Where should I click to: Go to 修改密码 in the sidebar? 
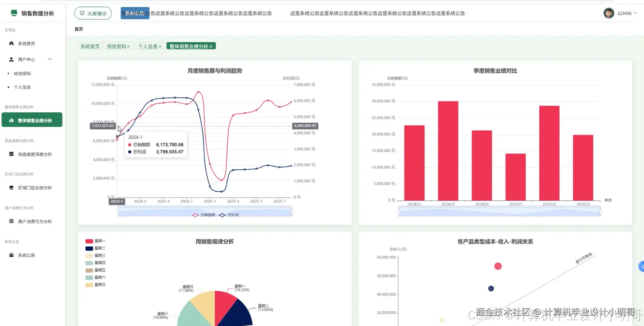tap(22, 74)
